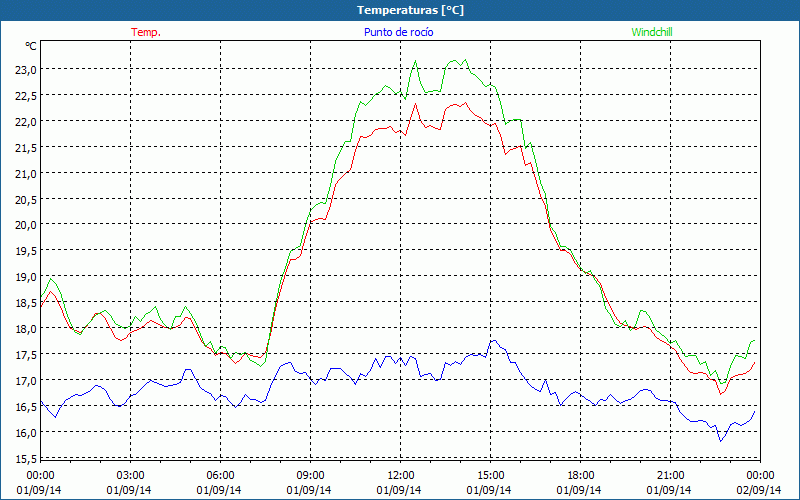
Task: Click the 22,5 y-axis value
Action: pyautogui.click(x=26, y=96)
